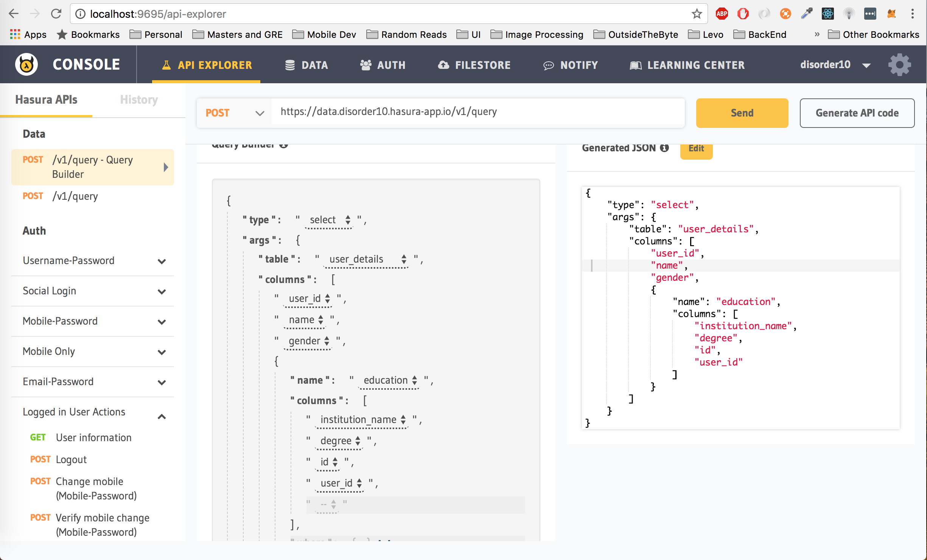Image resolution: width=927 pixels, height=560 pixels.
Task: Reload the page with refresh icon
Action: (x=56, y=14)
